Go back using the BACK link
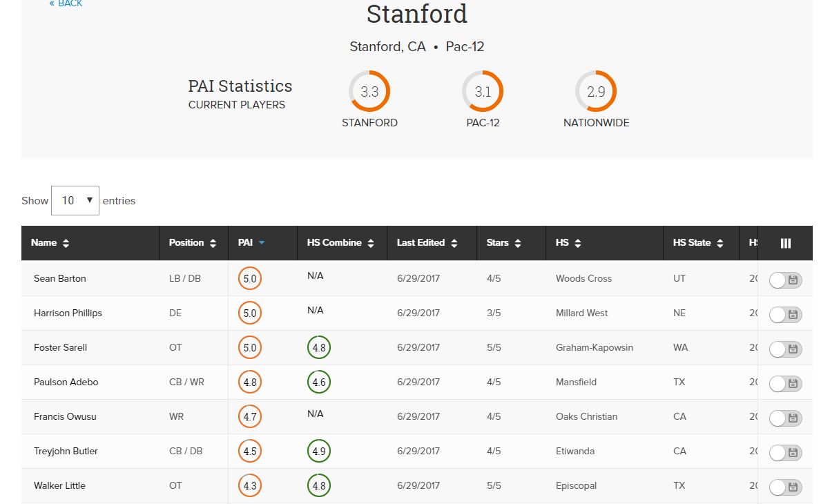 click(x=66, y=3)
